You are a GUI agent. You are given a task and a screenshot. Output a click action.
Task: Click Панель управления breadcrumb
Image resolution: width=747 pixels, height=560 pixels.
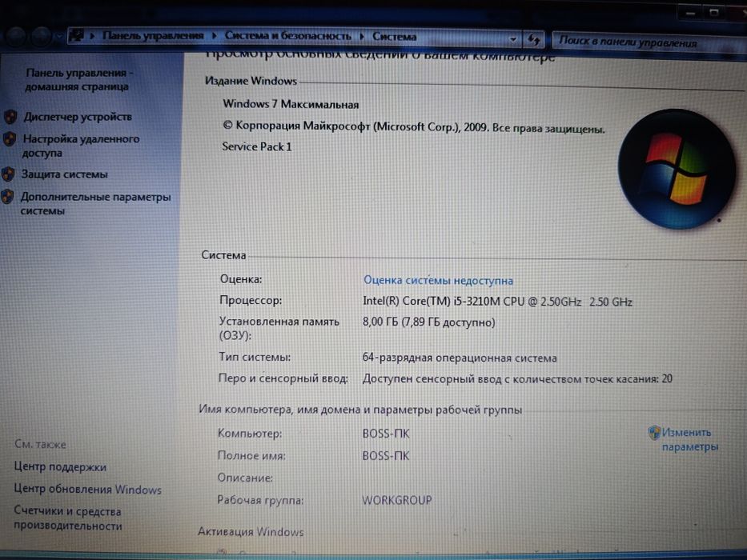152,36
